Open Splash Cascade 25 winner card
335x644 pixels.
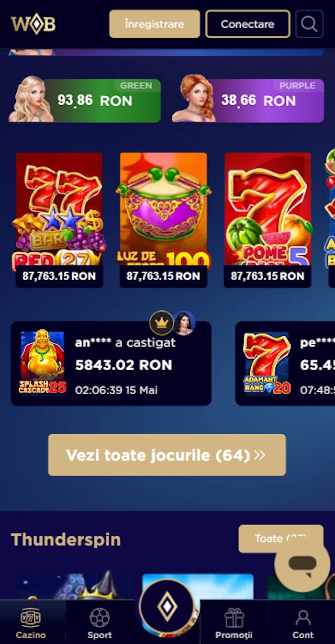(111, 363)
